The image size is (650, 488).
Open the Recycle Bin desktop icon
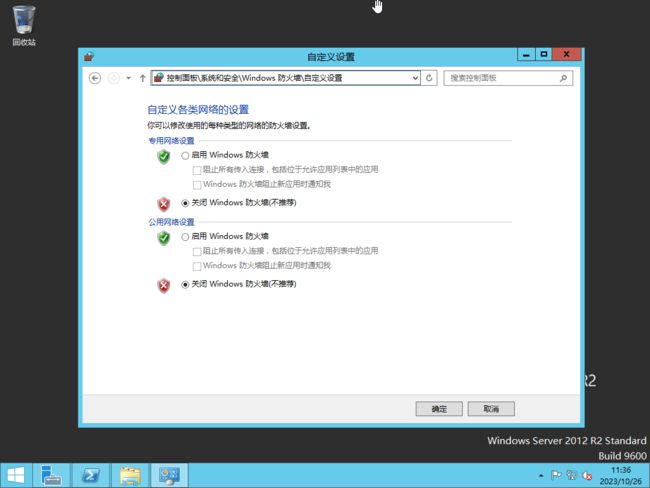(24, 25)
